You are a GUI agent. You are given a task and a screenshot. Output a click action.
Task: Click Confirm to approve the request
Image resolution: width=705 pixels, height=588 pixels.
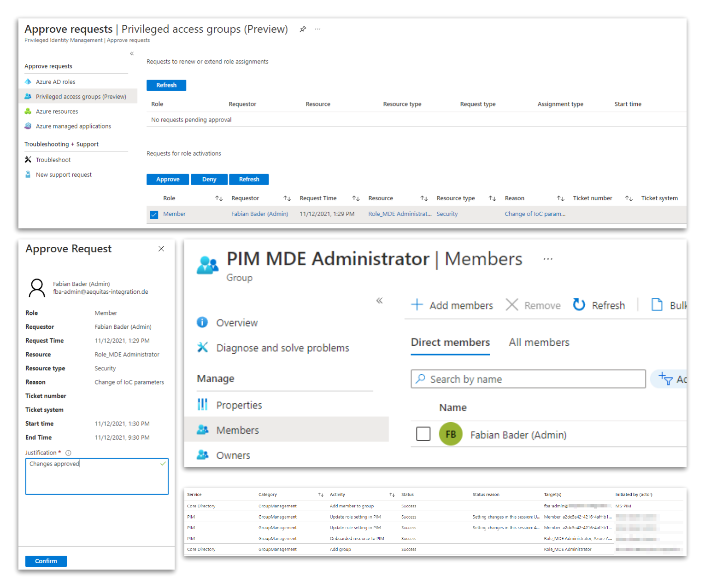point(46,561)
